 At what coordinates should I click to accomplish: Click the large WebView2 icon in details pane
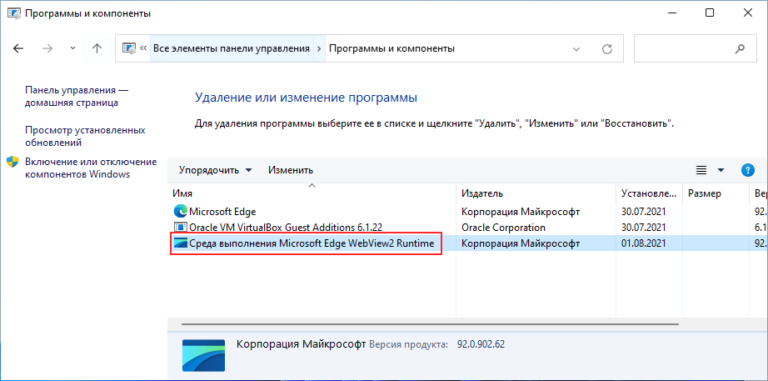click(203, 355)
